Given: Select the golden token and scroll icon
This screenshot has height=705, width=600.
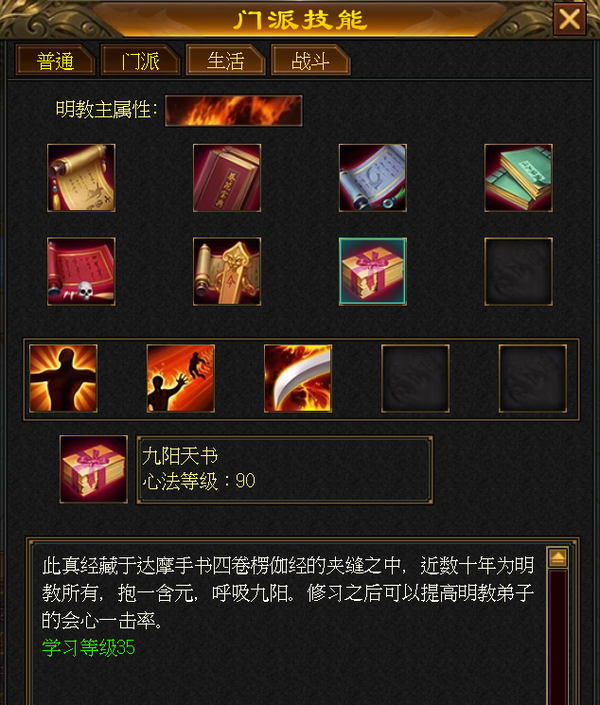Looking at the screenshot, I should 227,272.
